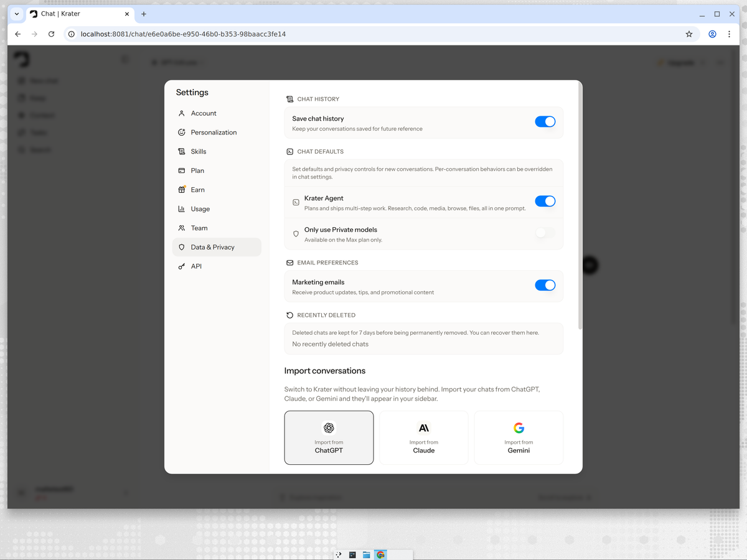Disable the Krater Agent toggle

click(x=545, y=201)
